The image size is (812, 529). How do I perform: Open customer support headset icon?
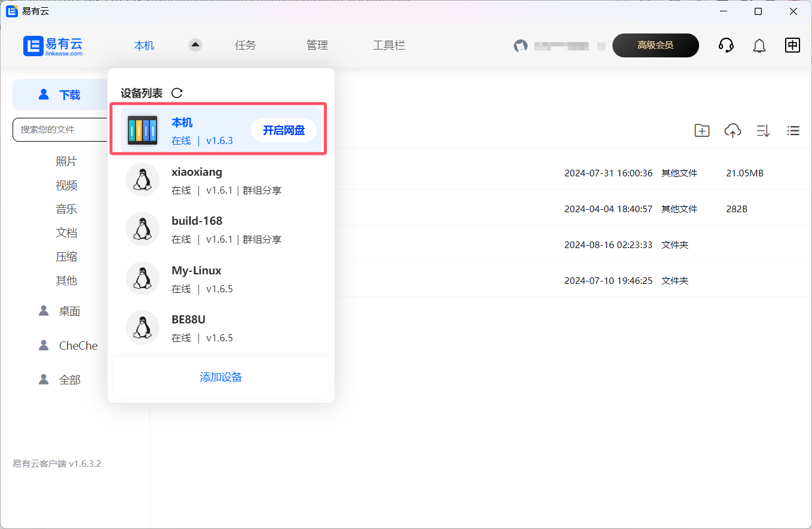pos(726,45)
